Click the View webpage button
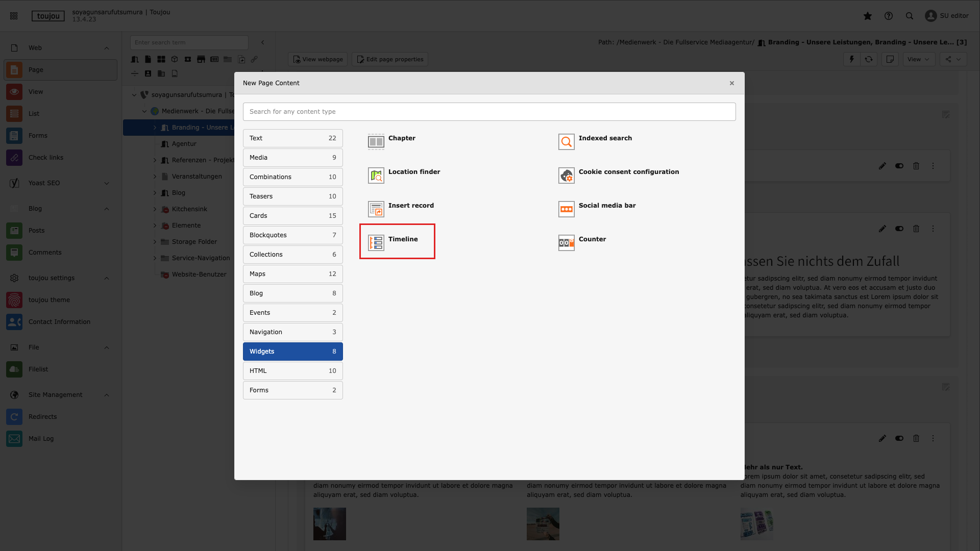980x551 pixels. point(317,59)
